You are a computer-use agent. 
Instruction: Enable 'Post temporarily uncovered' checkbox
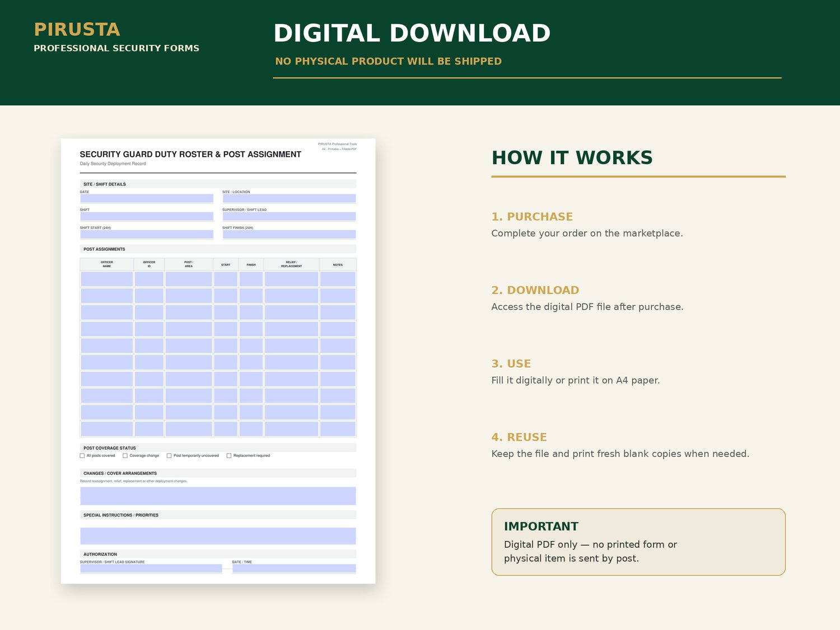tap(169, 456)
